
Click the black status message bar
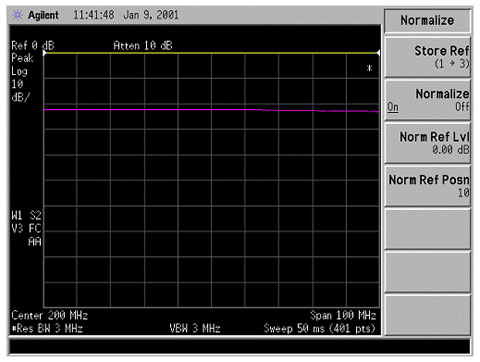click(x=240, y=347)
